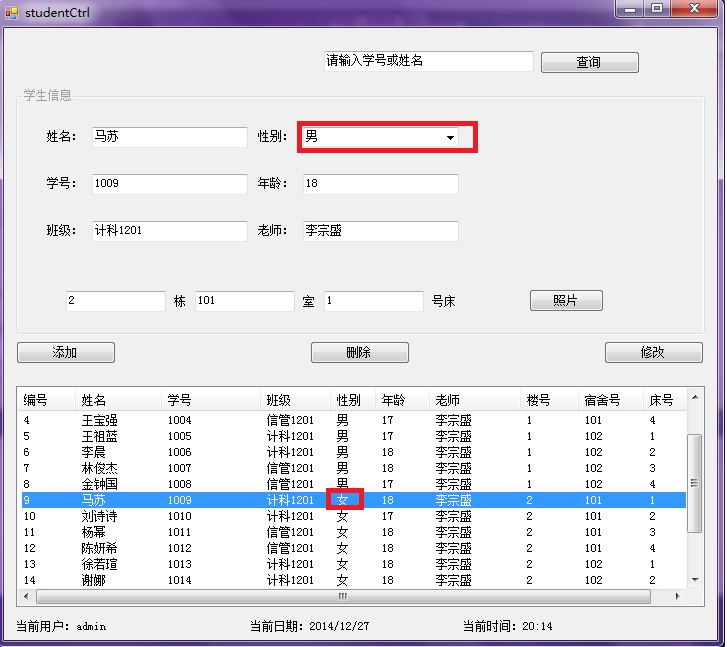Click the 室 room field showing 101

click(244, 301)
